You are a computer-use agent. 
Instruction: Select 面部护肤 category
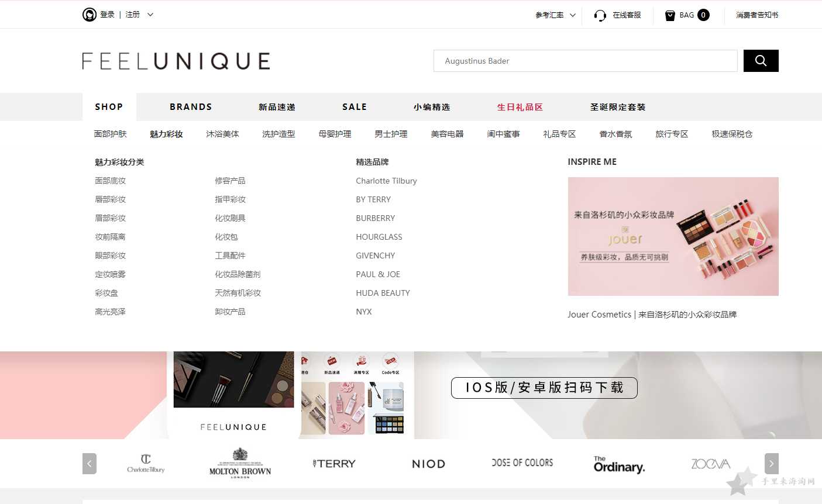click(111, 134)
